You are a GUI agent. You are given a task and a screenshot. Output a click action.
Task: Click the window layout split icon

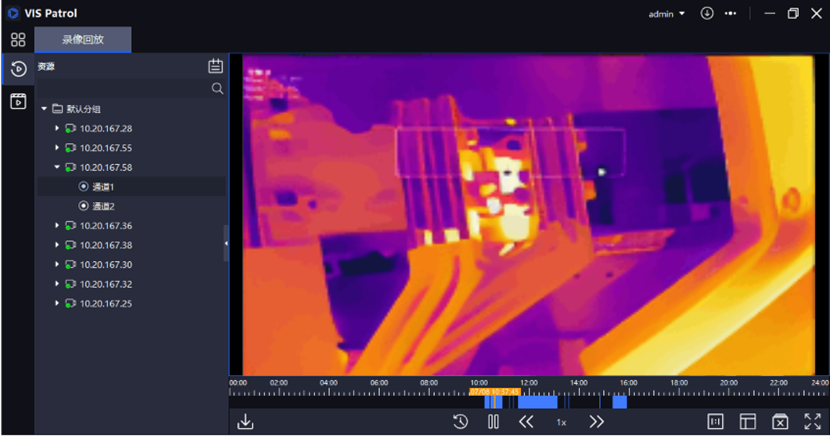coord(747,422)
